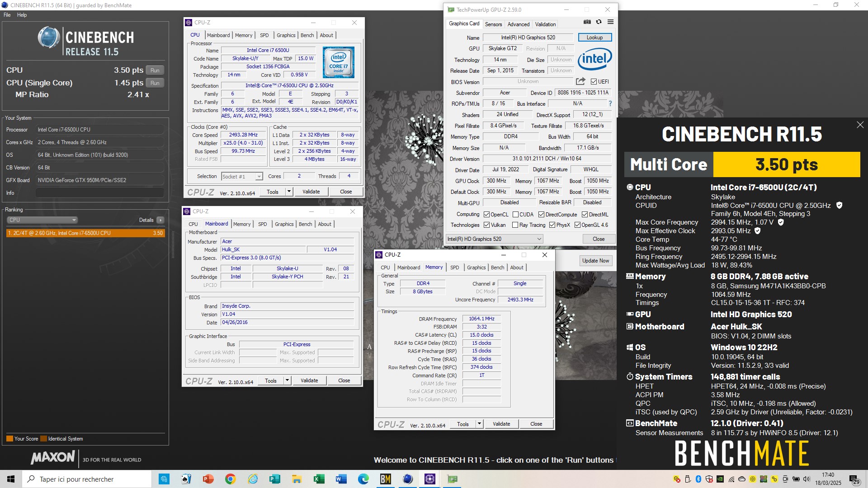Screen dimensions: 868x488
Task: Open the CPU-Z taskbar icon
Action: click(x=430, y=479)
